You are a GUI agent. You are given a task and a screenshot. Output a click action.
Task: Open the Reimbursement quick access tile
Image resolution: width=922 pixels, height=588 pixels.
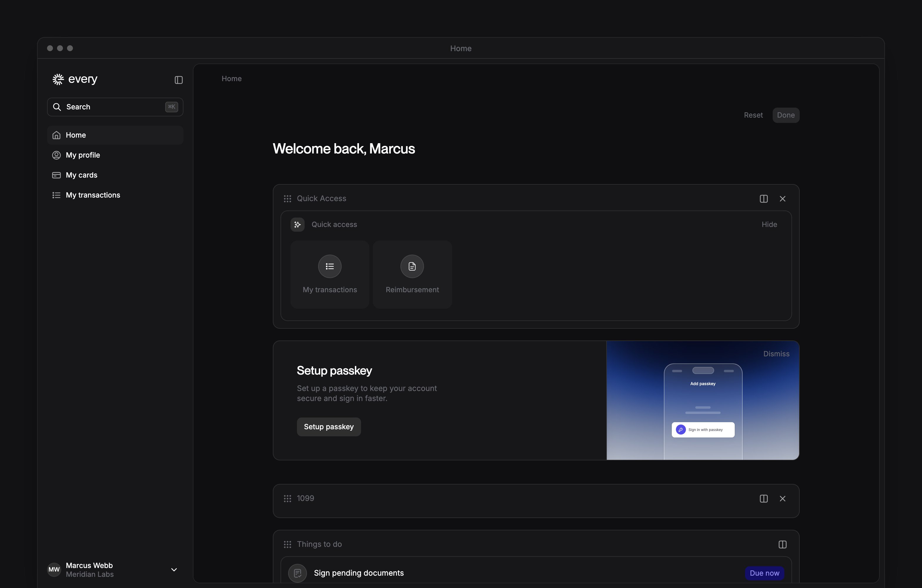[412, 275]
